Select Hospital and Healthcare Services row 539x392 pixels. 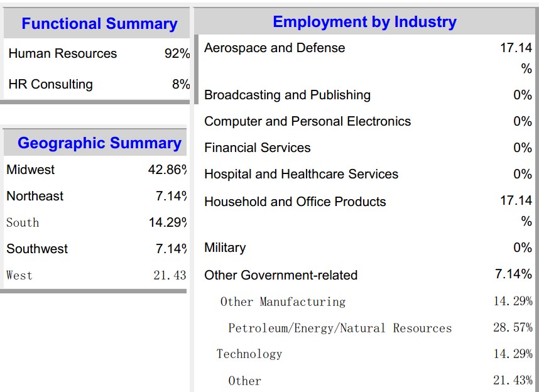[301, 174]
